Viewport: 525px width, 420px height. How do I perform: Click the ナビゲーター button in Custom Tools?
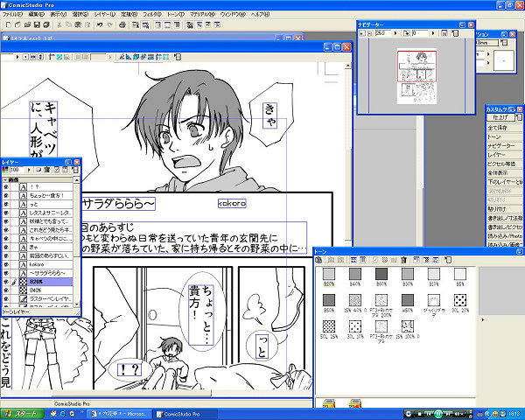[x=504, y=146]
